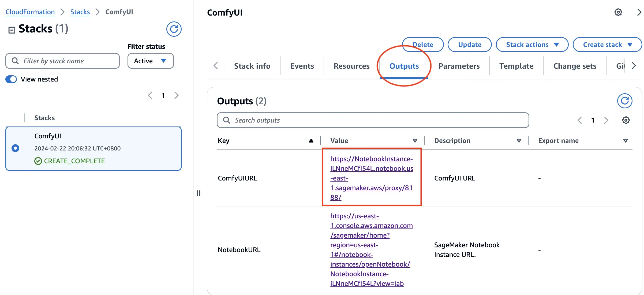Expand the Stack actions menu

point(532,45)
